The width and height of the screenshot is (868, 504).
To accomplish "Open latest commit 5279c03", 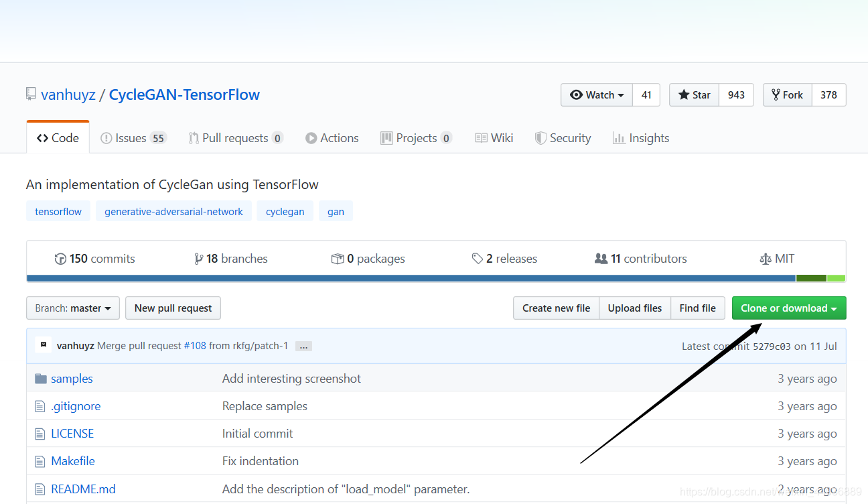I will point(772,346).
